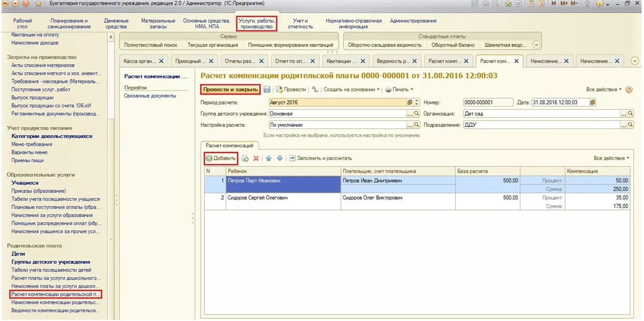Open the Печать dropdown menu
Screen dimensions: 644x321
(x=399, y=90)
